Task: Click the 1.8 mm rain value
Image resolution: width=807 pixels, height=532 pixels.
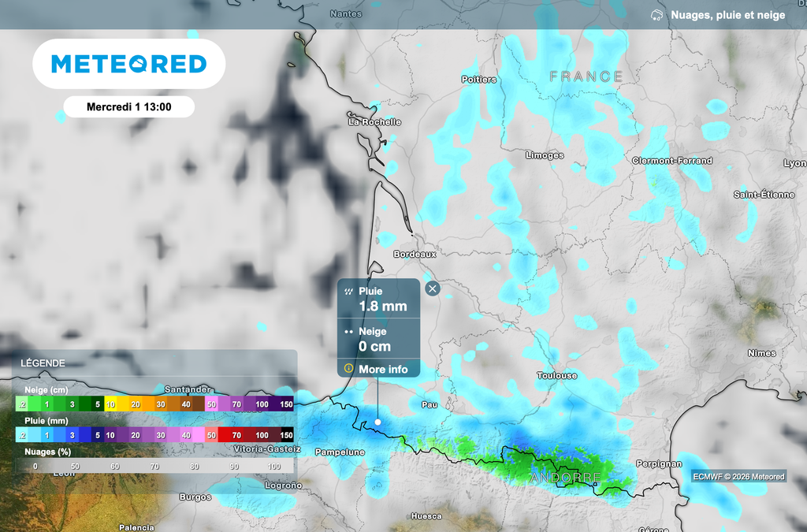Action: pos(383,307)
